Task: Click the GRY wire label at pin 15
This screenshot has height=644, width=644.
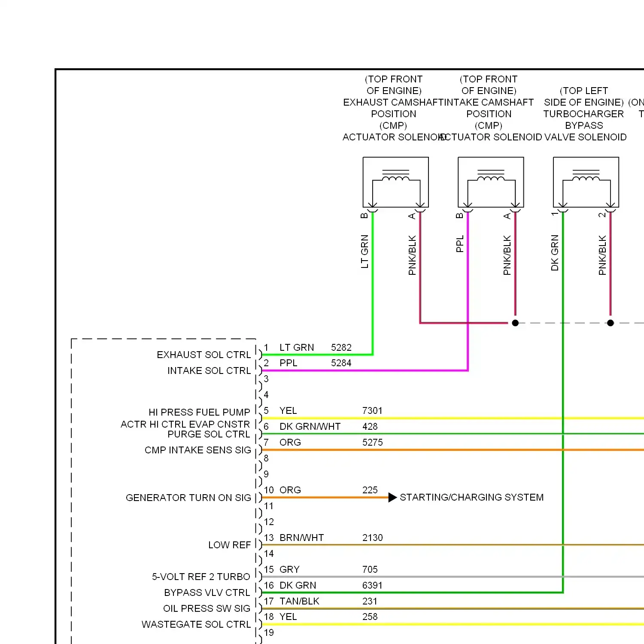Action: tap(289, 569)
